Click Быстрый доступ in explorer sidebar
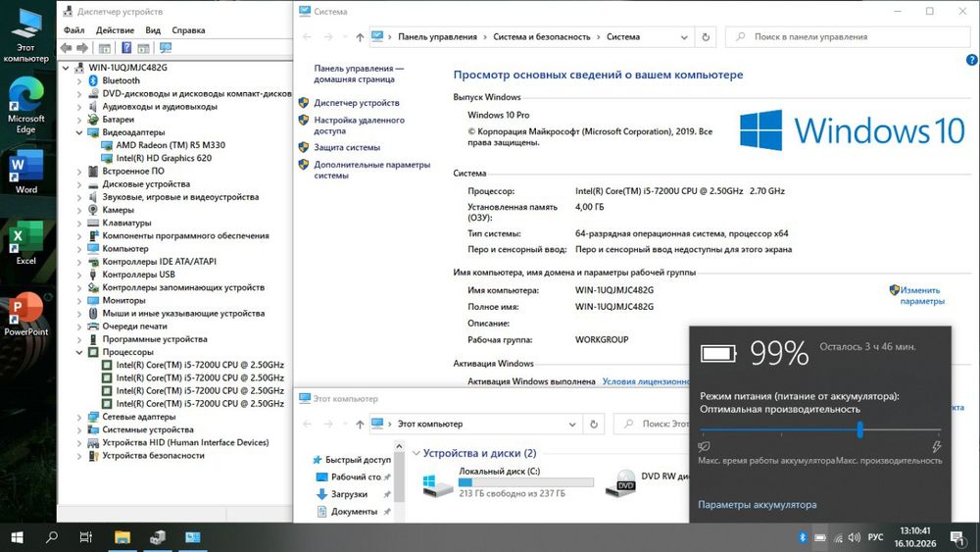Image resolution: width=980 pixels, height=552 pixels. click(351, 460)
